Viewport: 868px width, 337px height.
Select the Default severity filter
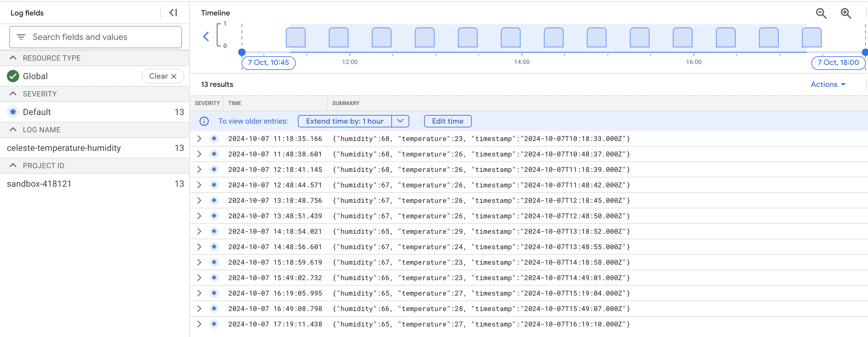tap(37, 112)
